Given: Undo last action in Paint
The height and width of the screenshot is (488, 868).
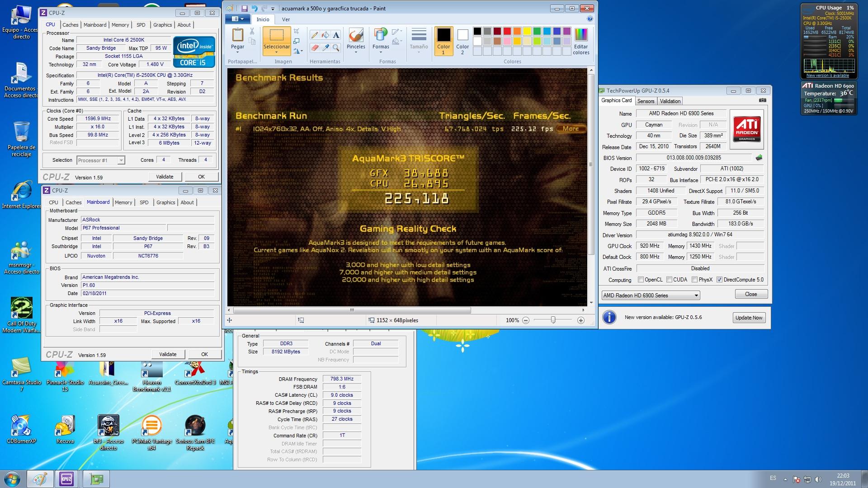Looking at the screenshot, I should click(255, 8).
